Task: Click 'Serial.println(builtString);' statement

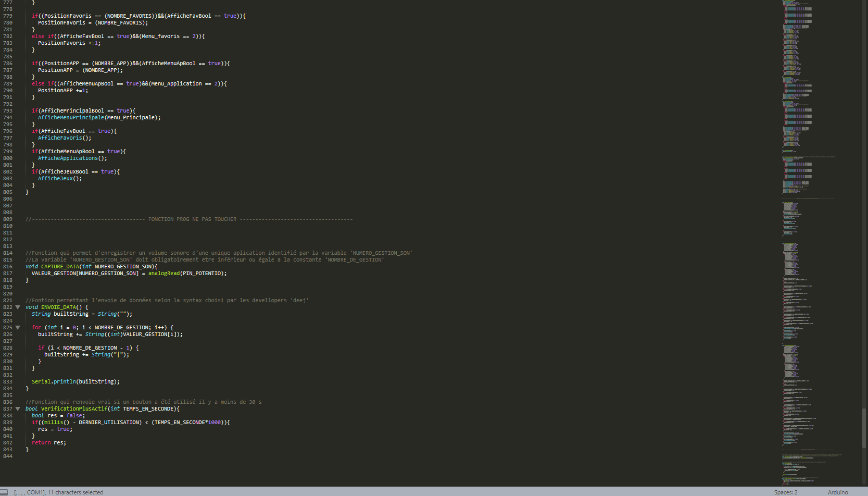Action: tap(76, 382)
